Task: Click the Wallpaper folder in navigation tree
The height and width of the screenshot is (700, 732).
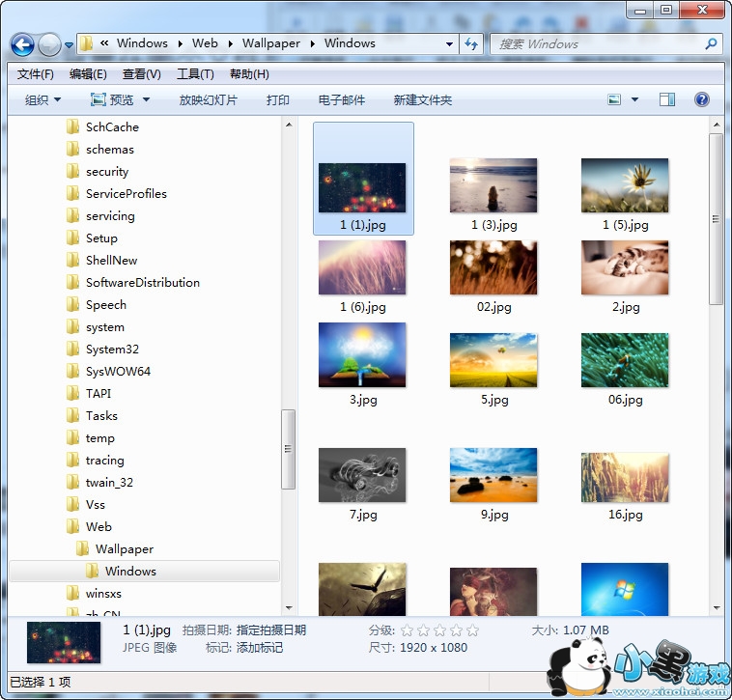Action: pyautogui.click(x=124, y=548)
